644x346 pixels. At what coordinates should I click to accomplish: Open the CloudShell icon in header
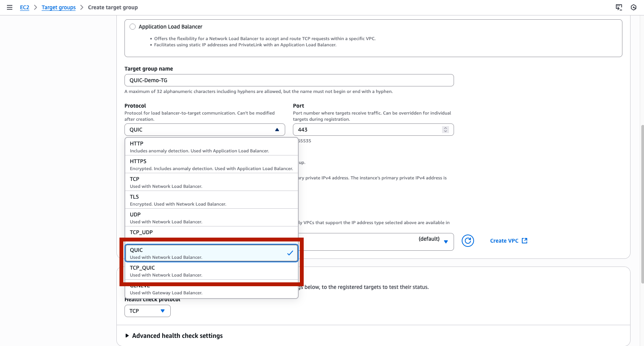point(619,7)
